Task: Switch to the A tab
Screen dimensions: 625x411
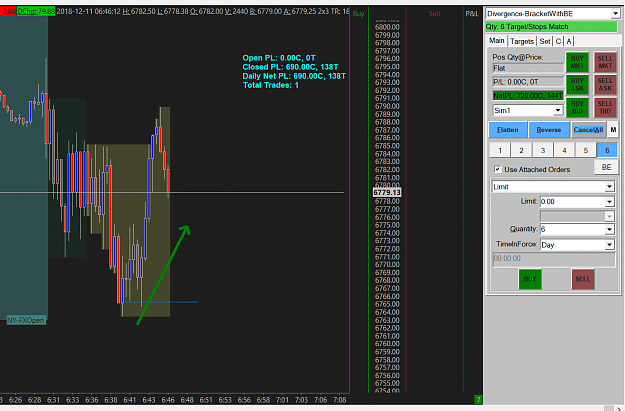Action: coord(569,41)
